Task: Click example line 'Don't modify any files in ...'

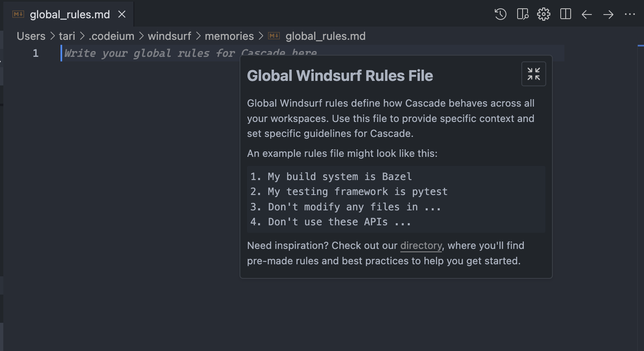Action: (346, 207)
